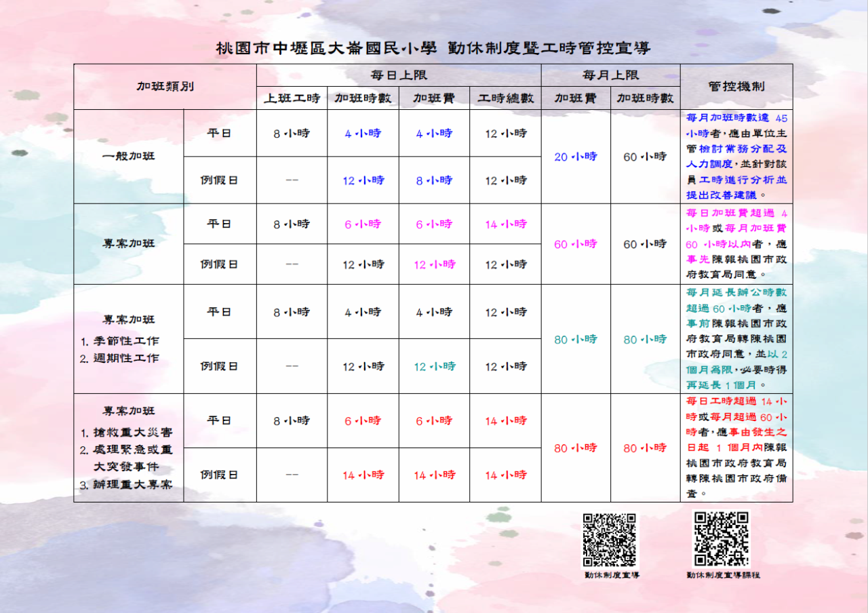Click red 6 小時 weekday overtime pay cell
Viewport: 868px width, 613px height.
point(434,421)
